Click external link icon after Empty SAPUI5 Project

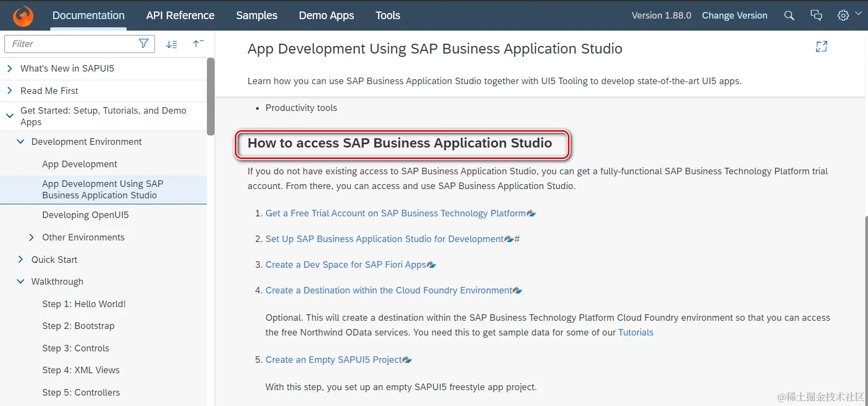(407, 360)
